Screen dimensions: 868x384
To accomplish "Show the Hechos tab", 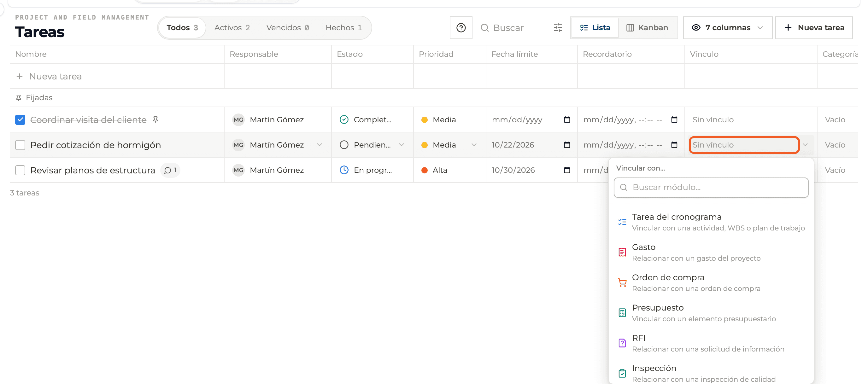I will [344, 28].
